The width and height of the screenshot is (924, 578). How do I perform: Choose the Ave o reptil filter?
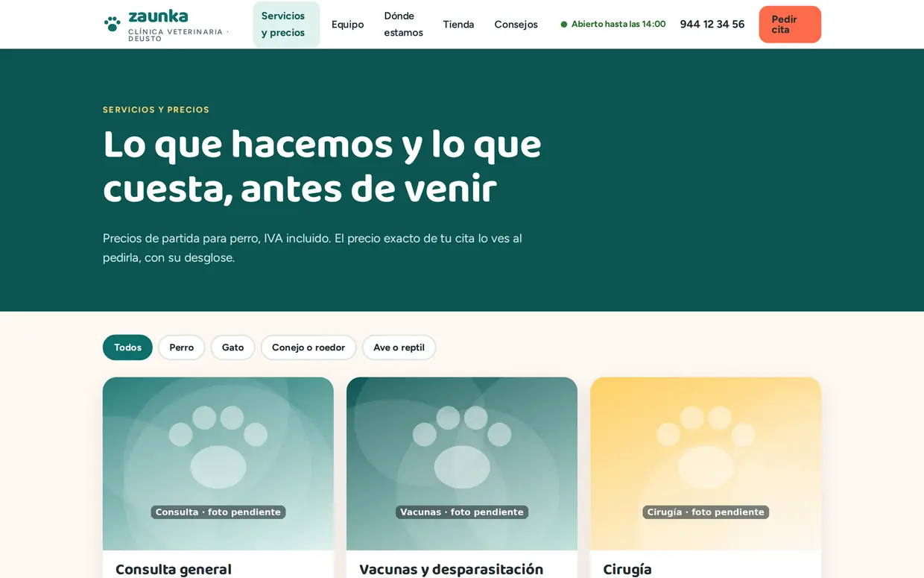(399, 348)
